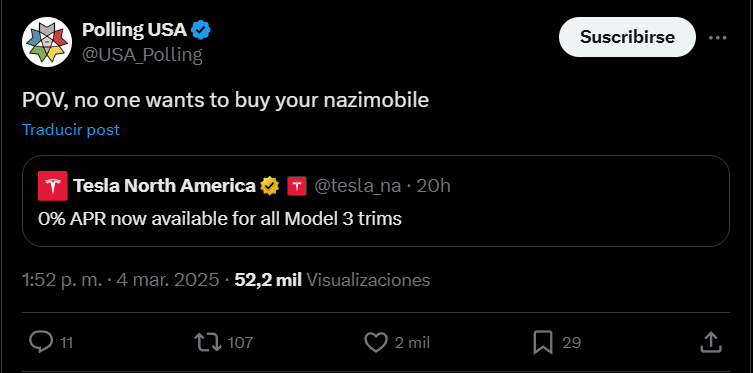Viewport: 753px width, 373px height.
Task: Translate post via Traducir post link
Action: click(x=71, y=130)
